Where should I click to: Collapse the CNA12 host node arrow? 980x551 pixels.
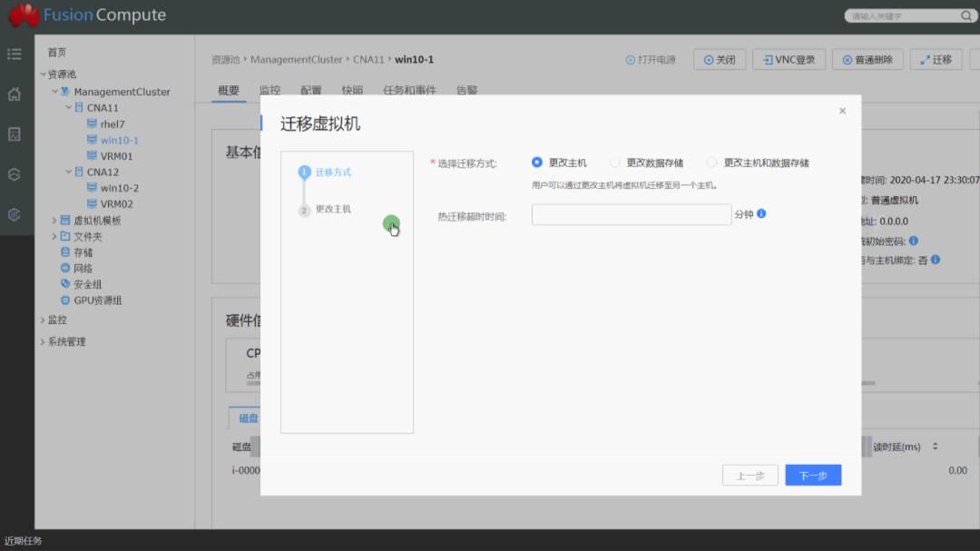[68, 172]
